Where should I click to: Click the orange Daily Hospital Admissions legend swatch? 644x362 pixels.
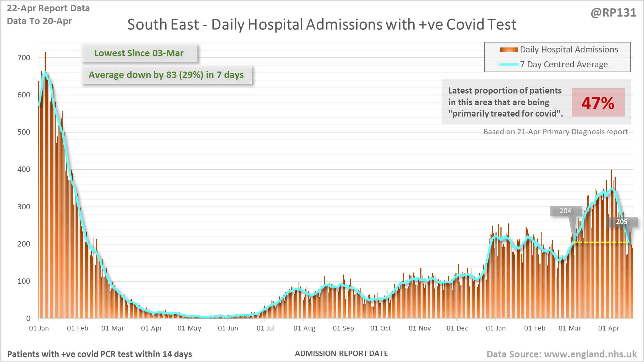(509, 50)
